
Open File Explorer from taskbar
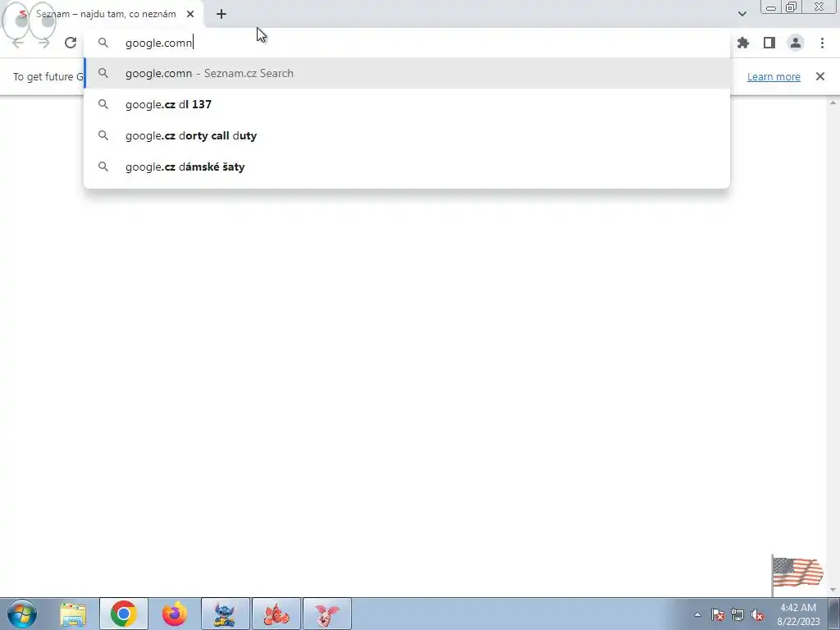tap(73, 614)
